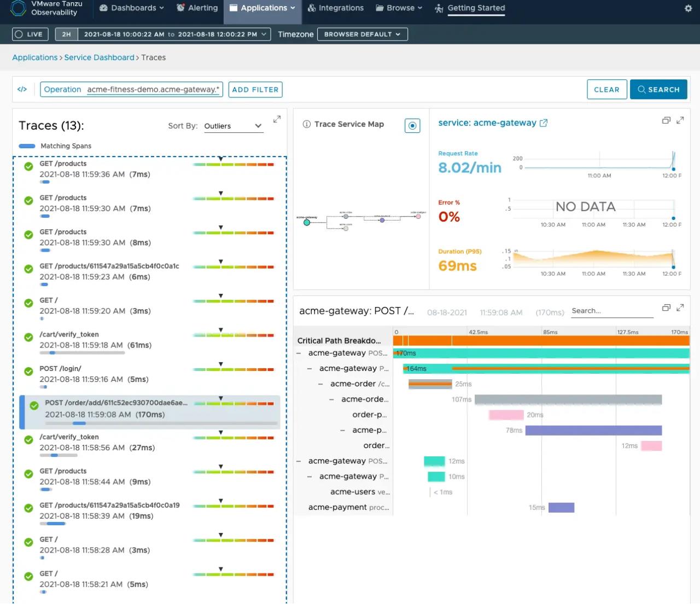Open the Browser Default timezone dropdown

[x=362, y=34]
